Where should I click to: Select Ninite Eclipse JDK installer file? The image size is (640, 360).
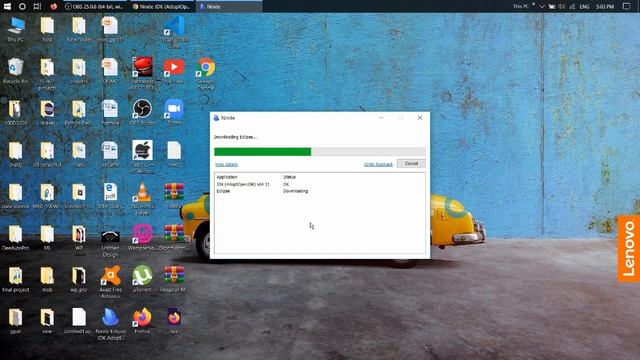pos(110,324)
